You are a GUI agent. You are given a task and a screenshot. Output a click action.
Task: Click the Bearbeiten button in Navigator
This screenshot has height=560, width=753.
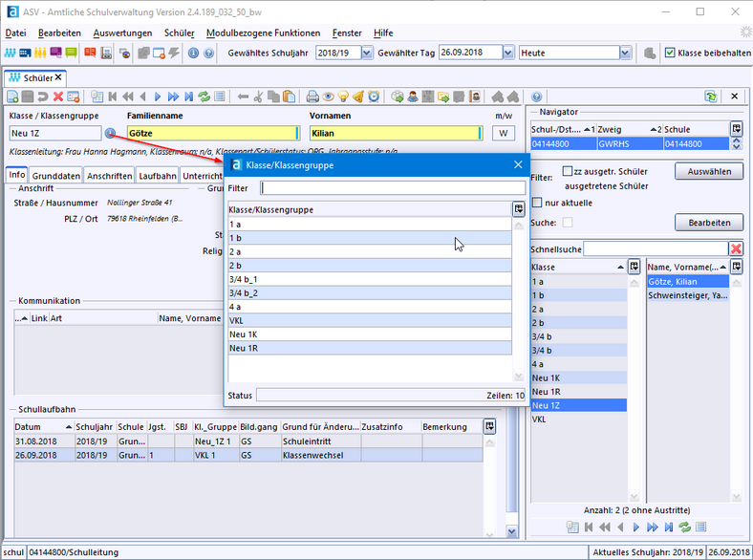[709, 223]
